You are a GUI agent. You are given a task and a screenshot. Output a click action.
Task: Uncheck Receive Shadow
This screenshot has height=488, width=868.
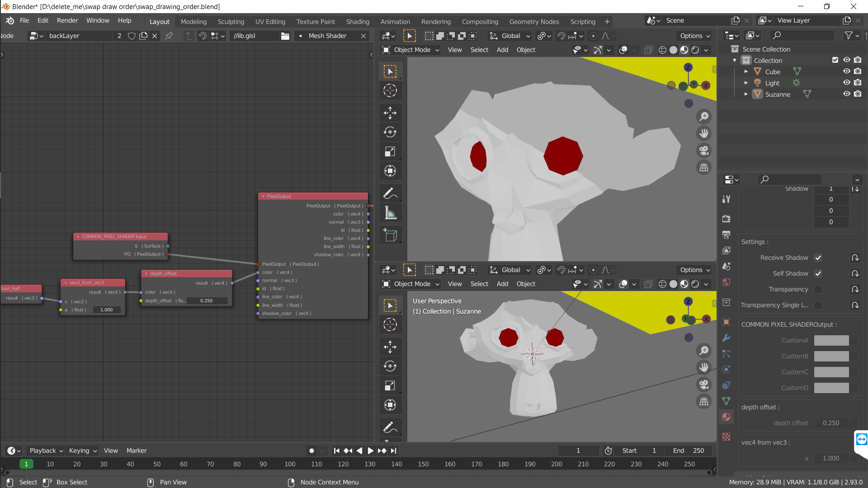tap(818, 258)
